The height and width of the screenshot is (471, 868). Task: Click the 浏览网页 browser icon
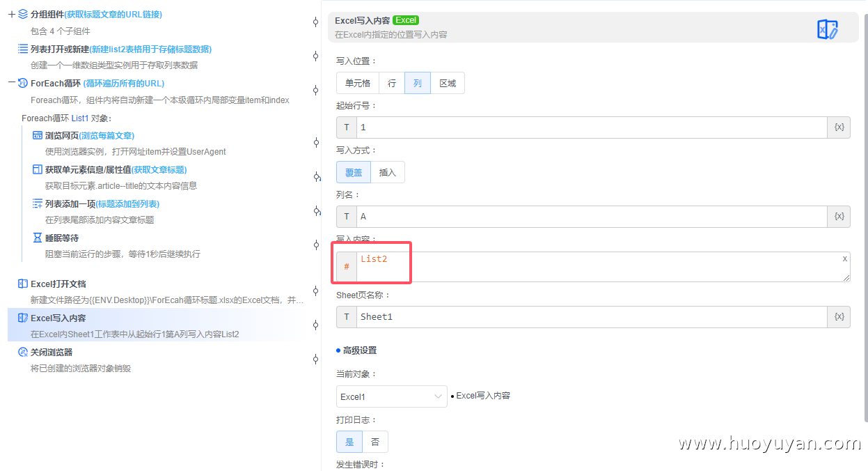click(x=38, y=135)
